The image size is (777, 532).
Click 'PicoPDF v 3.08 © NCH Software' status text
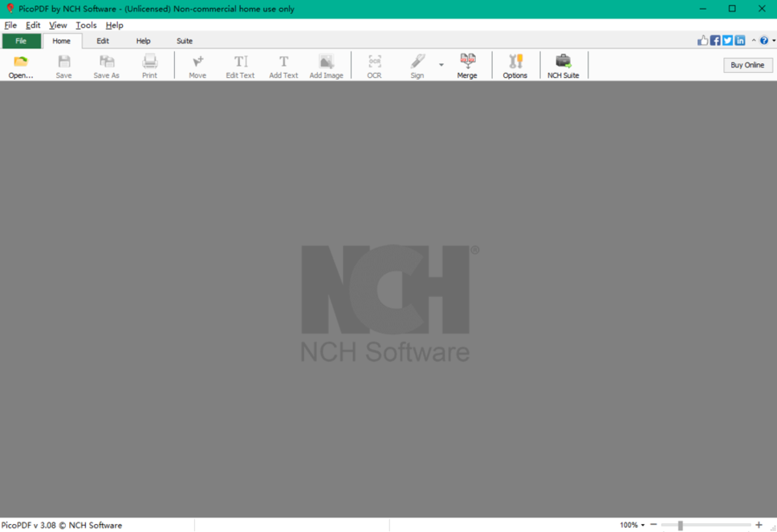point(62,525)
